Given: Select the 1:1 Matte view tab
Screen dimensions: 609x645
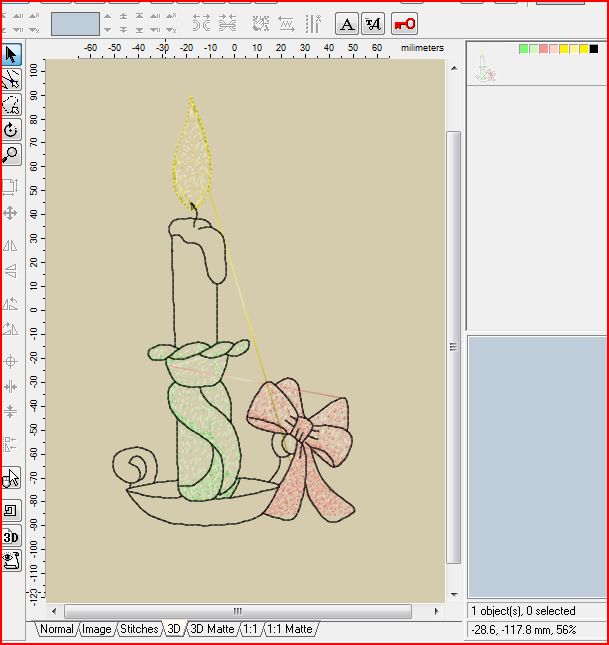Looking at the screenshot, I should click(x=290, y=629).
